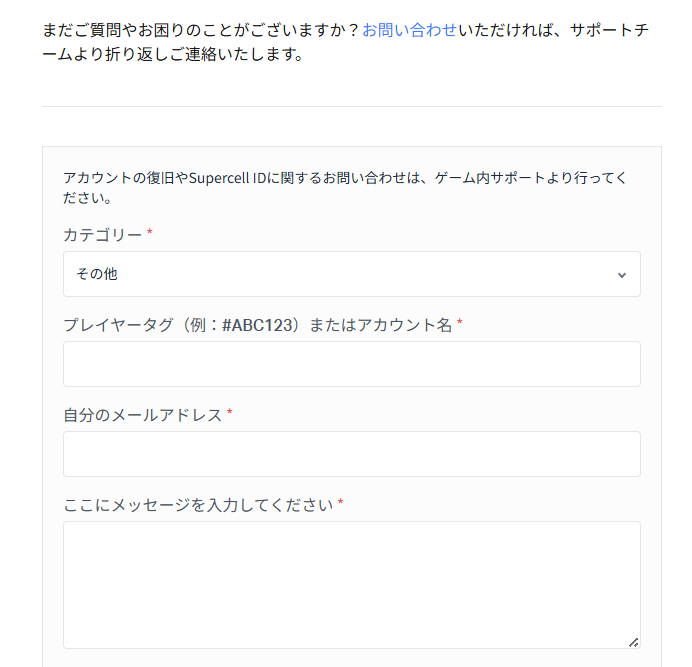This screenshot has height=667, width=692.
Task: Click the 自分のメールアドレス label
Action: point(142,414)
